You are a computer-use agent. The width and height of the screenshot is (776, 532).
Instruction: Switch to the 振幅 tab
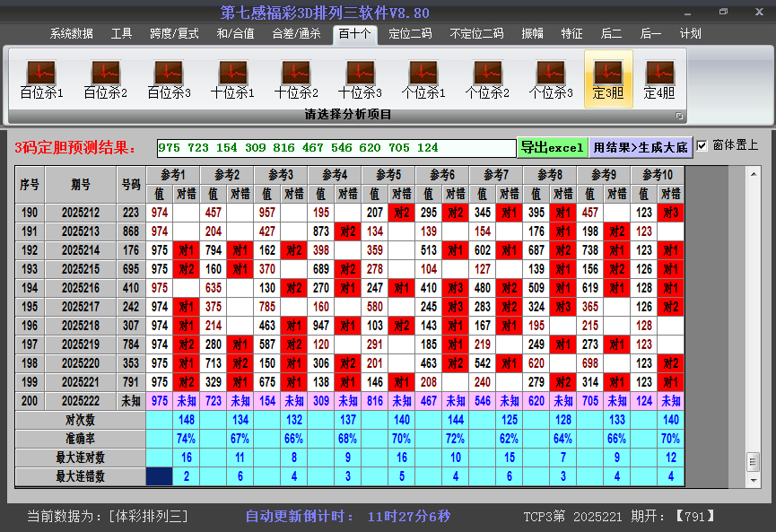[533, 34]
